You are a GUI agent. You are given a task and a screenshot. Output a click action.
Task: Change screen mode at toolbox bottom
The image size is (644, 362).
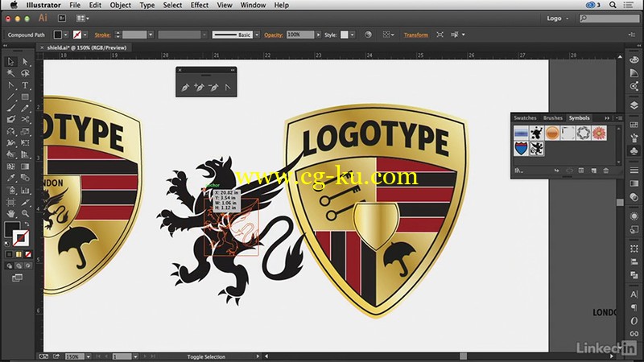tap(17, 278)
